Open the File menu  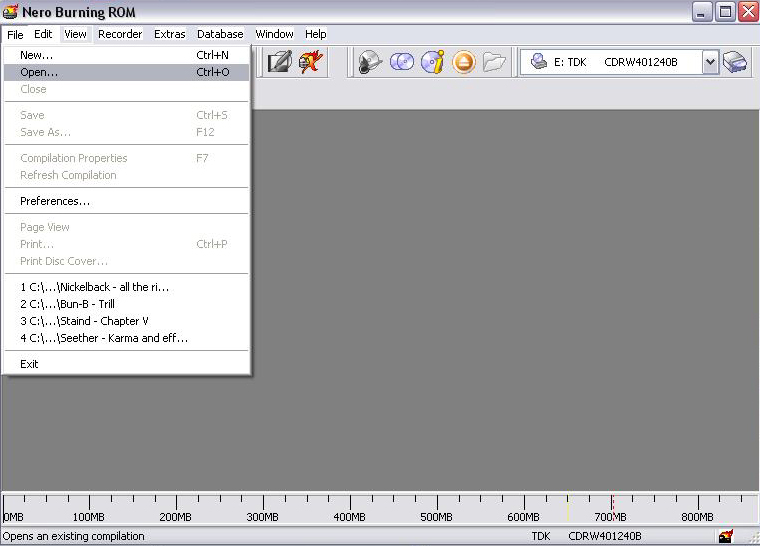pos(15,34)
